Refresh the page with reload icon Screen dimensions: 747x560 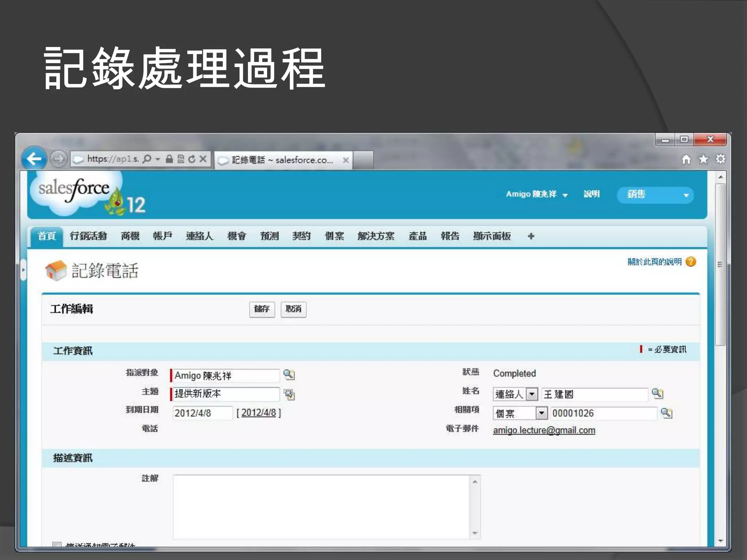point(192,159)
